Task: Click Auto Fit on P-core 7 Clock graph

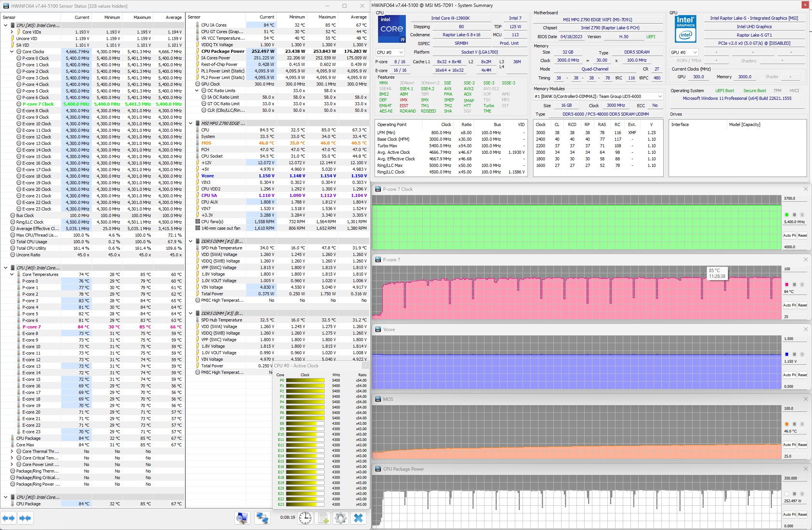Action: coord(789,236)
